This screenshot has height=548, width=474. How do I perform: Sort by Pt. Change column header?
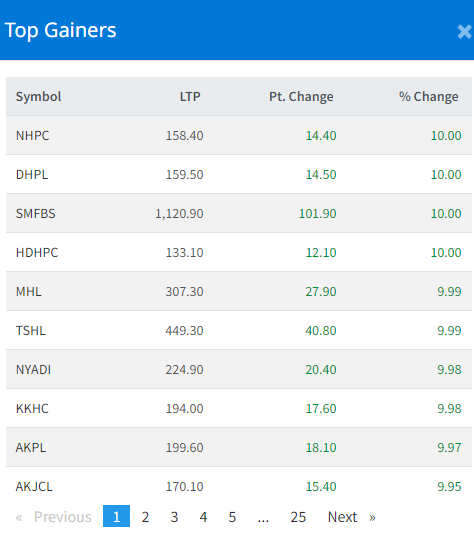pyautogui.click(x=301, y=96)
